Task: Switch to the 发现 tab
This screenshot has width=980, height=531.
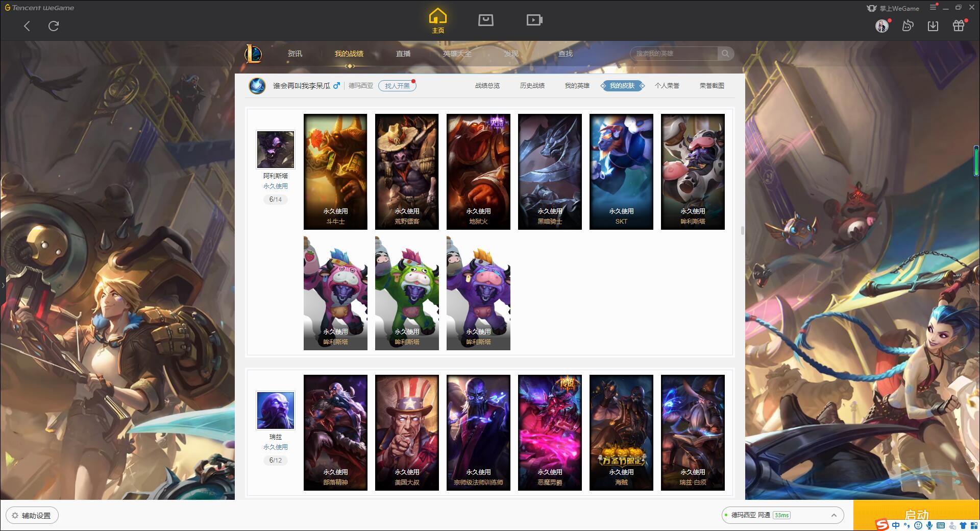Action: (511, 54)
